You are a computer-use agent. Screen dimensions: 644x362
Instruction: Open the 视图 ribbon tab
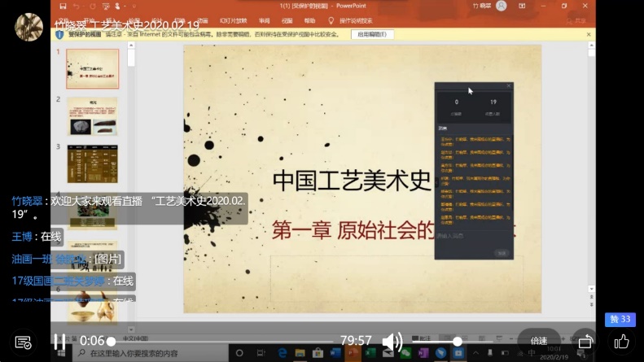287,20
